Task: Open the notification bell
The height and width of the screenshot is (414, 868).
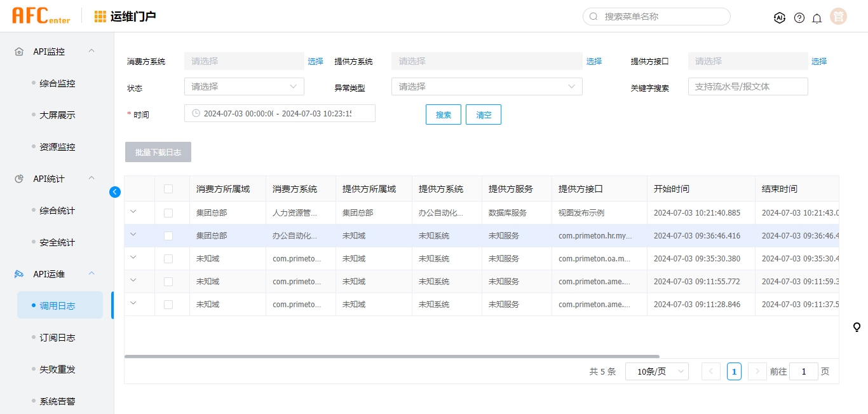Action: 817,18
